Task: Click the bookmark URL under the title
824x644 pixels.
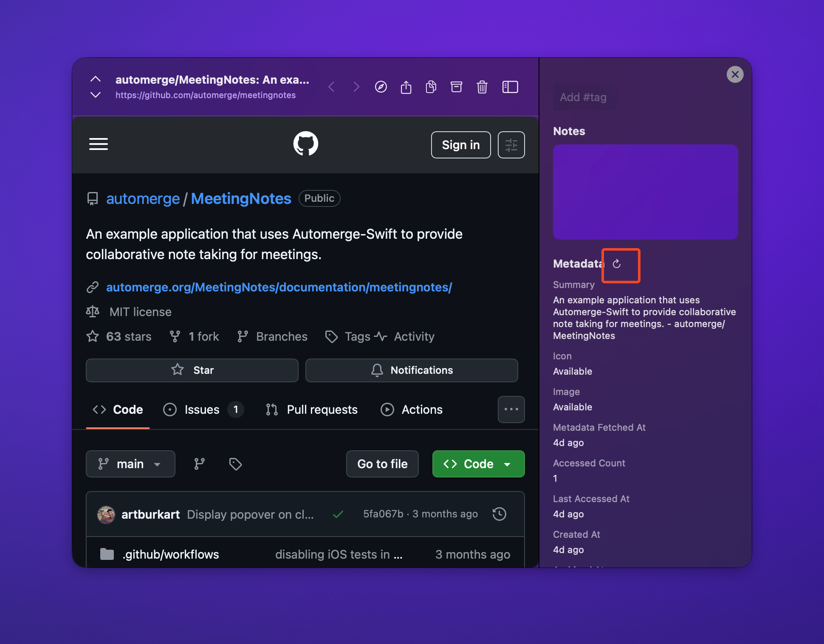Action: (206, 95)
